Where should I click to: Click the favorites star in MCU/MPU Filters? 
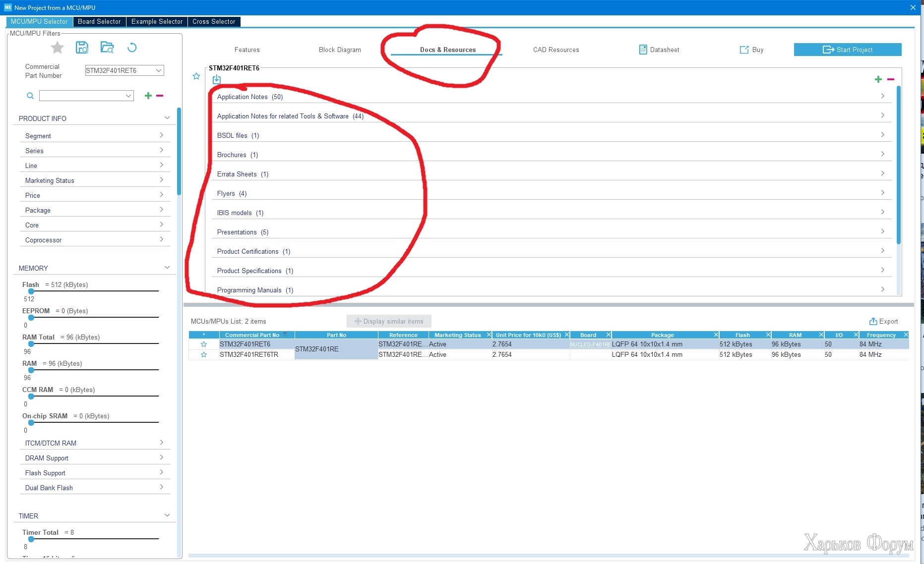tap(58, 48)
